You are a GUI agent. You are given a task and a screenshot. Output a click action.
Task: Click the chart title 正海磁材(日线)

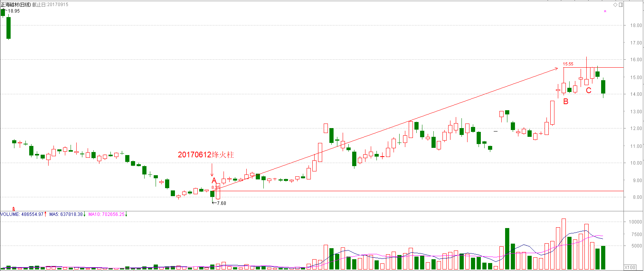pyautogui.click(x=16, y=5)
